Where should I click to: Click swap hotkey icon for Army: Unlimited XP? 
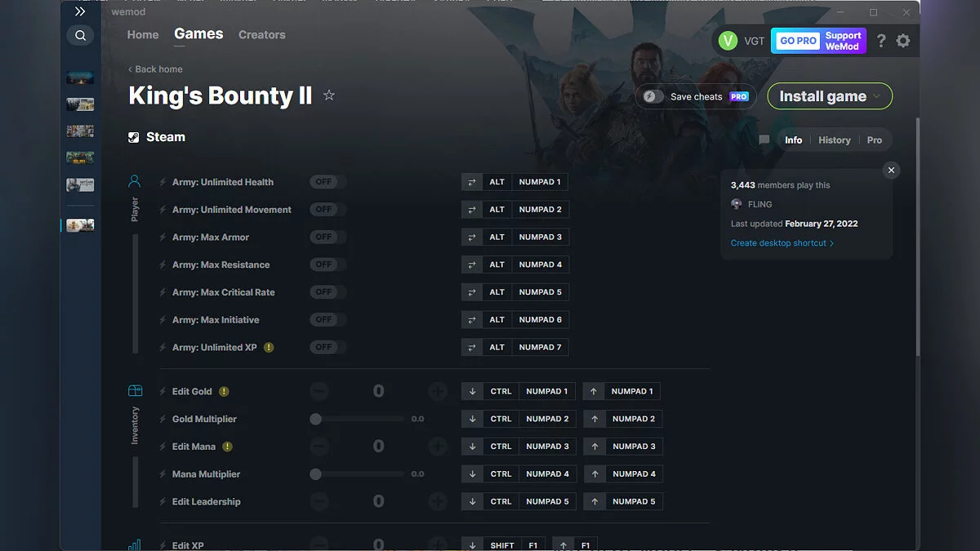pyautogui.click(x=472, y=347)
